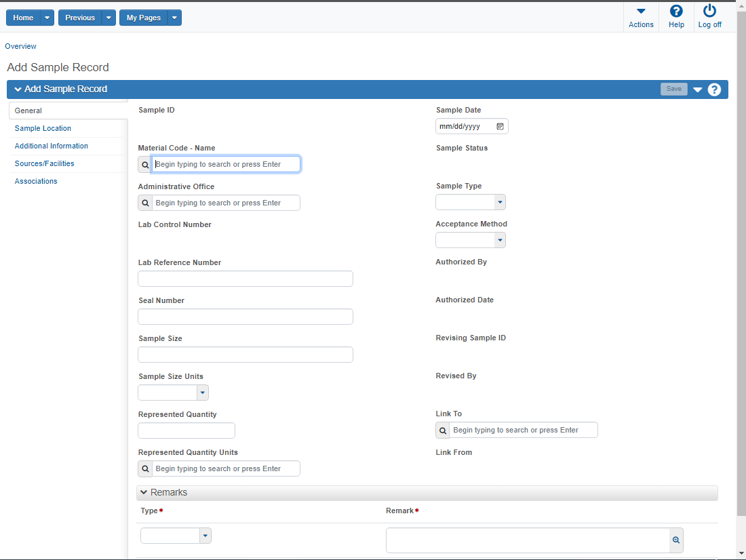Viewport: 746px width, 560px height.
Task: Open the component actions arrow beside Save
Action: (697, 89)
